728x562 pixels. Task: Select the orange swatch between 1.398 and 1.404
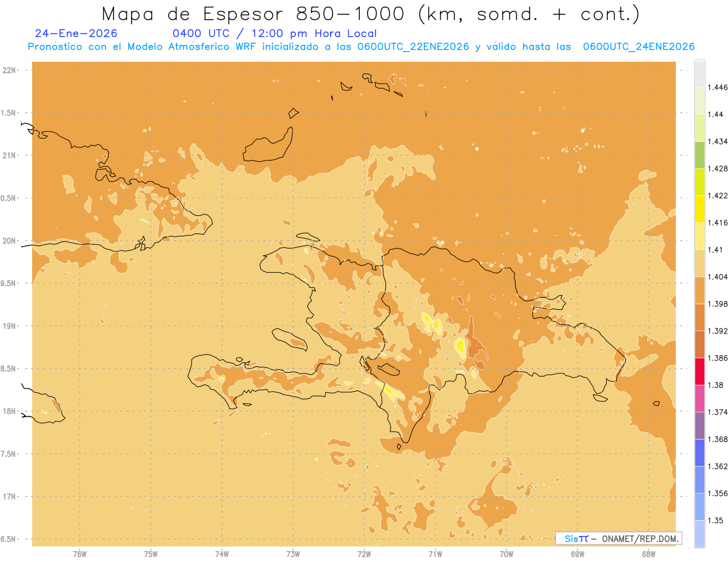click(x=699, y=290)
